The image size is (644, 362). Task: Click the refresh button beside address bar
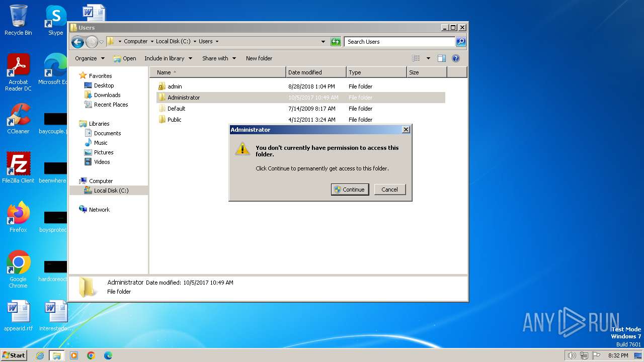click(x=336, y=42)
